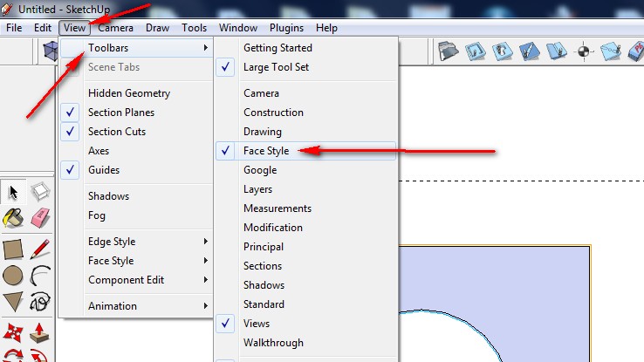This screenshot has width=644, height=362.
Task: Expand the Animation submenu
Action: pos(112,306)
